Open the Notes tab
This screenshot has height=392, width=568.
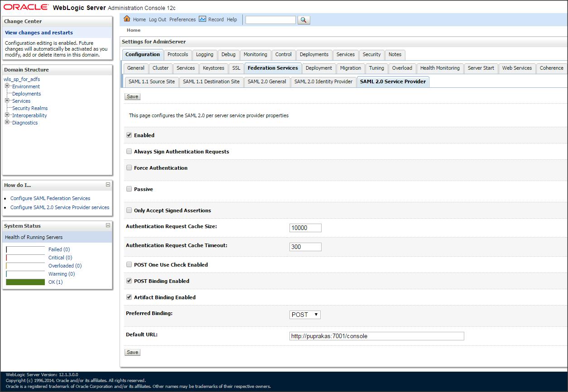[x=395, y=54]
